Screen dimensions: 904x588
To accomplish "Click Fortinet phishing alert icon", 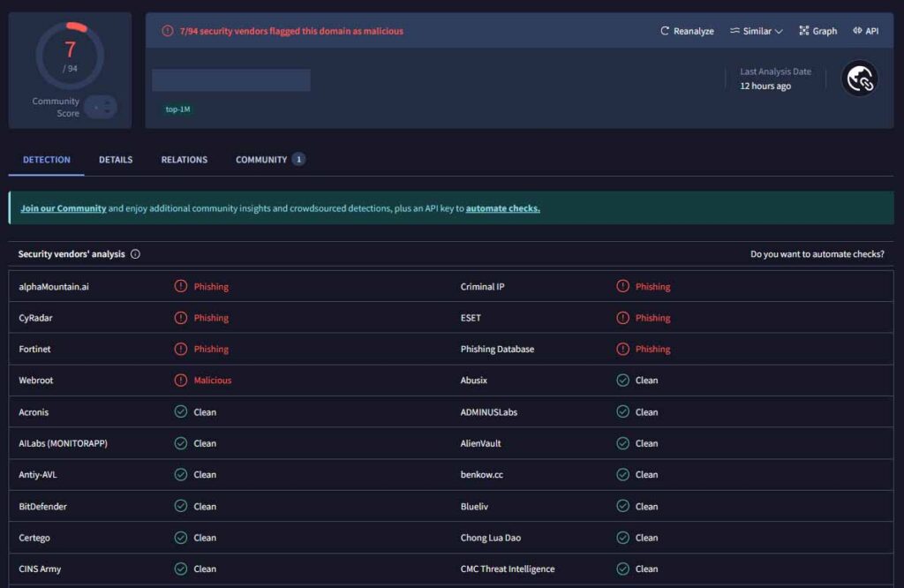I will coord(180,349).
